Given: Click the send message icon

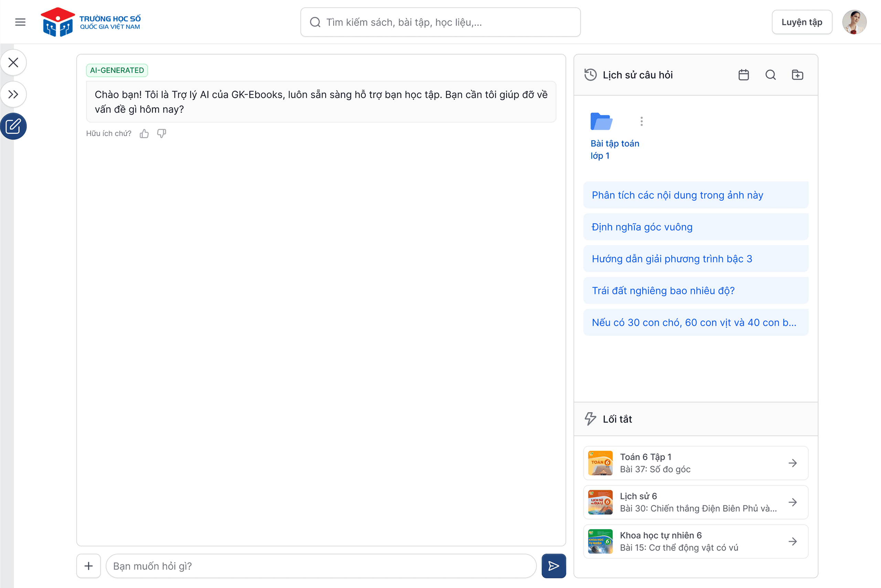Looking at the screenshot, I should (554, 566).
